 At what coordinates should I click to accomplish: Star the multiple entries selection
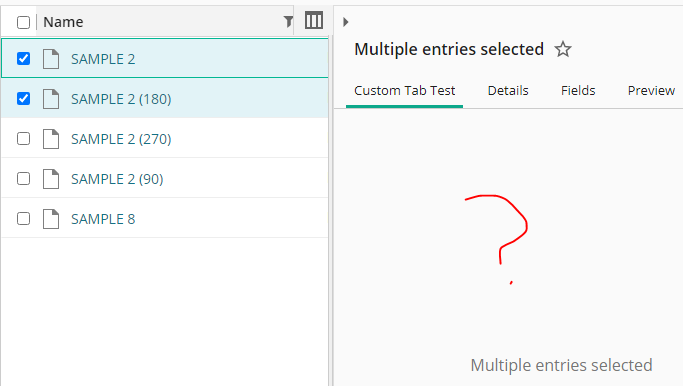(563, 49)
